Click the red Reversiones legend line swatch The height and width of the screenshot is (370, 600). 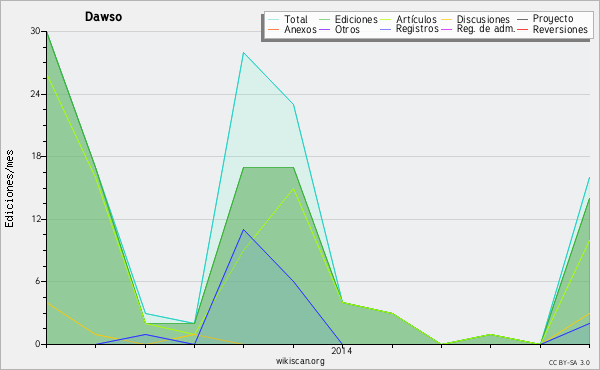(x=522, y=29)
